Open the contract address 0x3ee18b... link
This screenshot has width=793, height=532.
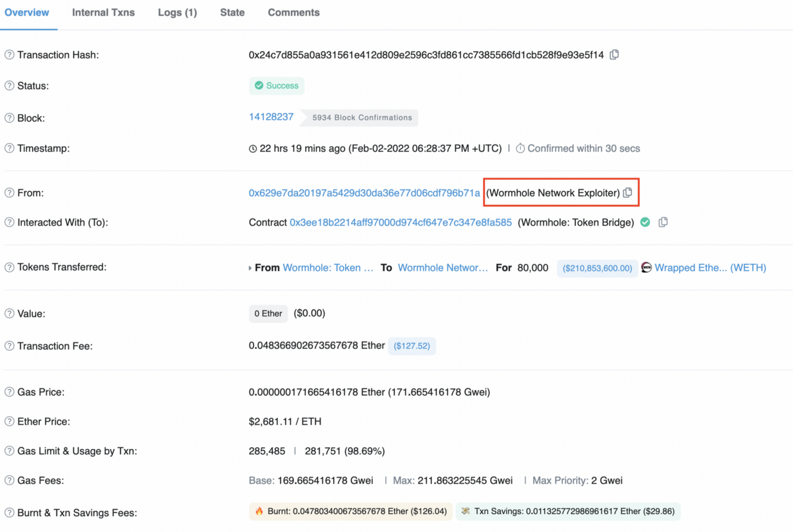pyautogui.click(x=400, y=222)
